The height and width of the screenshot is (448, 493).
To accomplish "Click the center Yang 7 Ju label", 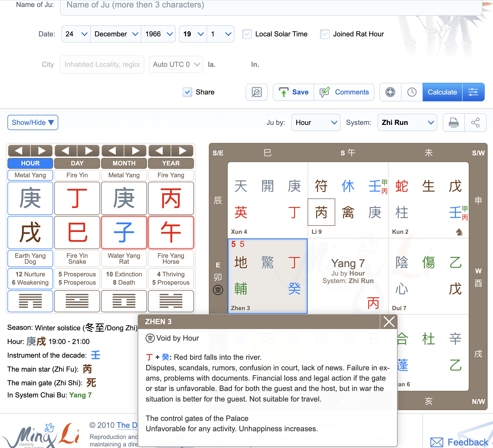I will (348, 263).
